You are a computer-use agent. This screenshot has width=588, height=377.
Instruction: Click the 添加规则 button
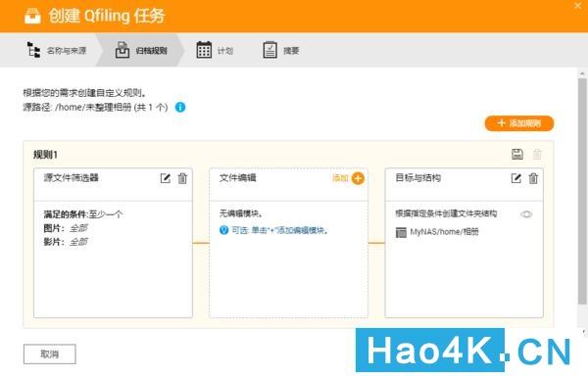point(519,123)
